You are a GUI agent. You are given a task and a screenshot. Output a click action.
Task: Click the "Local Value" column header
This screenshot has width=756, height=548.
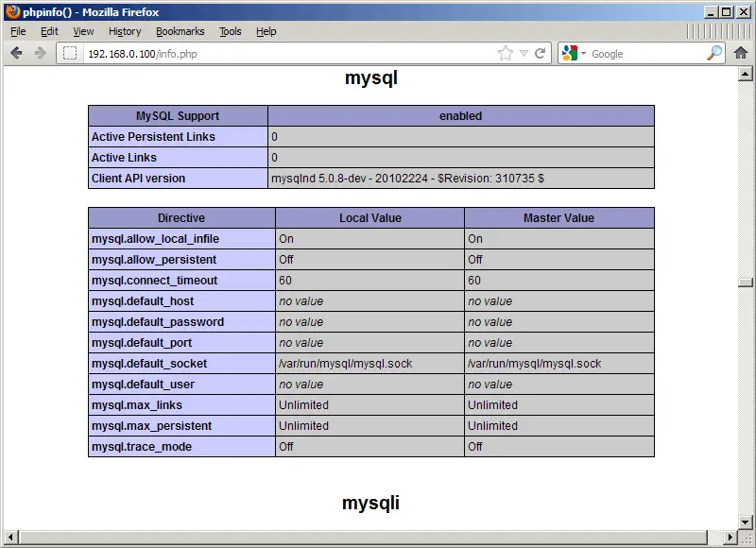coord(370,218)
